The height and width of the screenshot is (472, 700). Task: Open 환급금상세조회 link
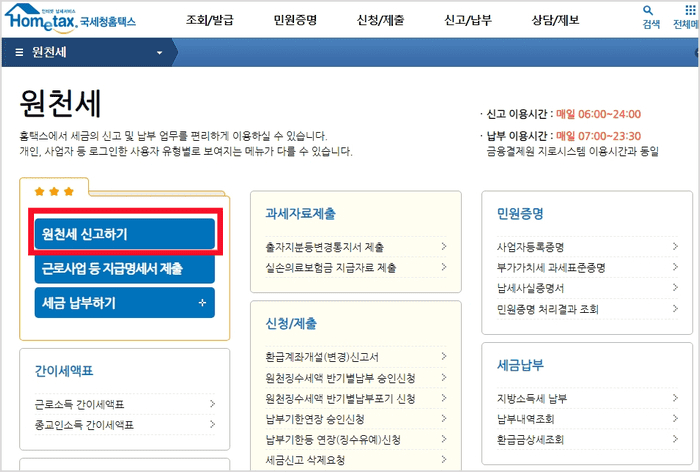pyautogui.click(x=530, y=440)
